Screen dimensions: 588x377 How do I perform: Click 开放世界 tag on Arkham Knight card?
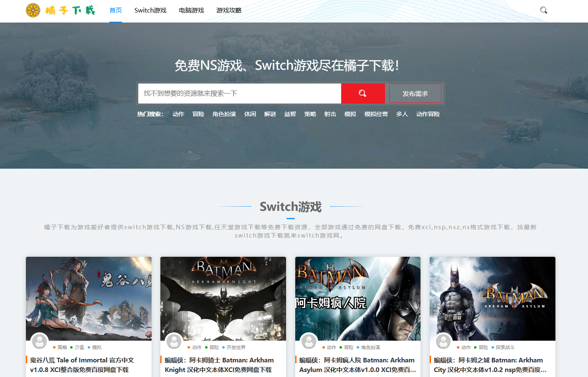tap(236, 347)
